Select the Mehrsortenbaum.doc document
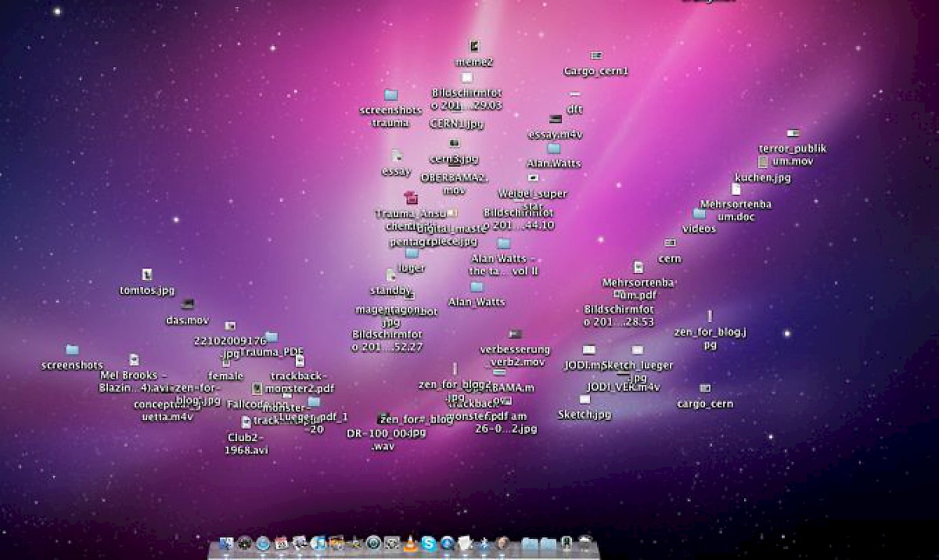This screenshot has width=939, height=560. [x=736, y=189]
